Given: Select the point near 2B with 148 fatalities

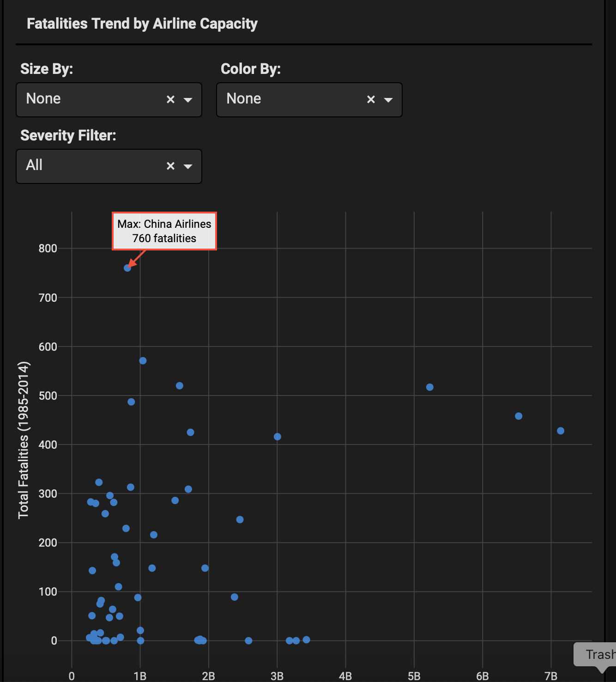Looking at the screenshot, I should click(x=205, y=568).
